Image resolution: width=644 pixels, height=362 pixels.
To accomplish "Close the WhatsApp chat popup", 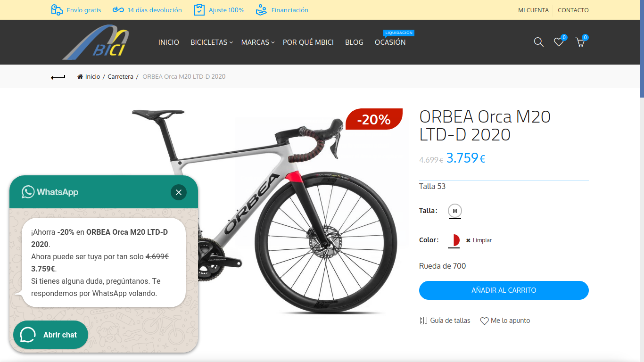I will [x=179, y=192].
